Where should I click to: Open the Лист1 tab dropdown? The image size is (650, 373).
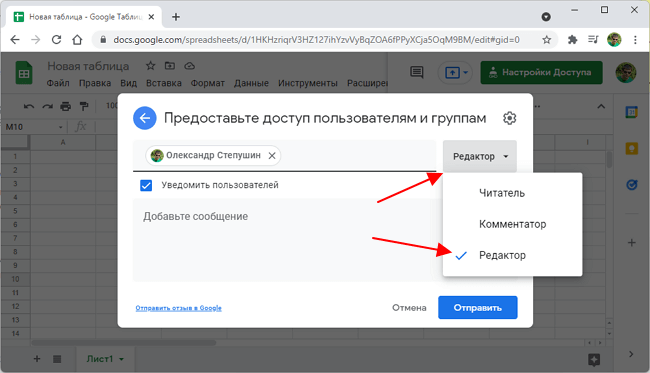tap(121, 359)
